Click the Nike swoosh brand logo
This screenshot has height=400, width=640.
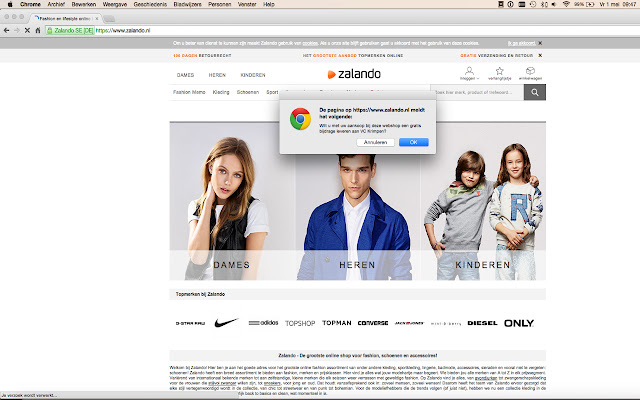(226, 323)
